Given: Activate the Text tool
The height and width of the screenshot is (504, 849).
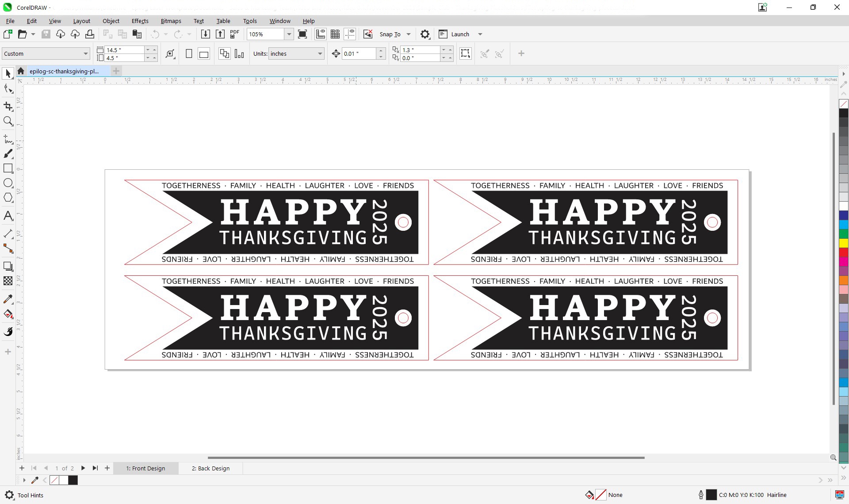Looking at the screenshot, I should 8,216.
